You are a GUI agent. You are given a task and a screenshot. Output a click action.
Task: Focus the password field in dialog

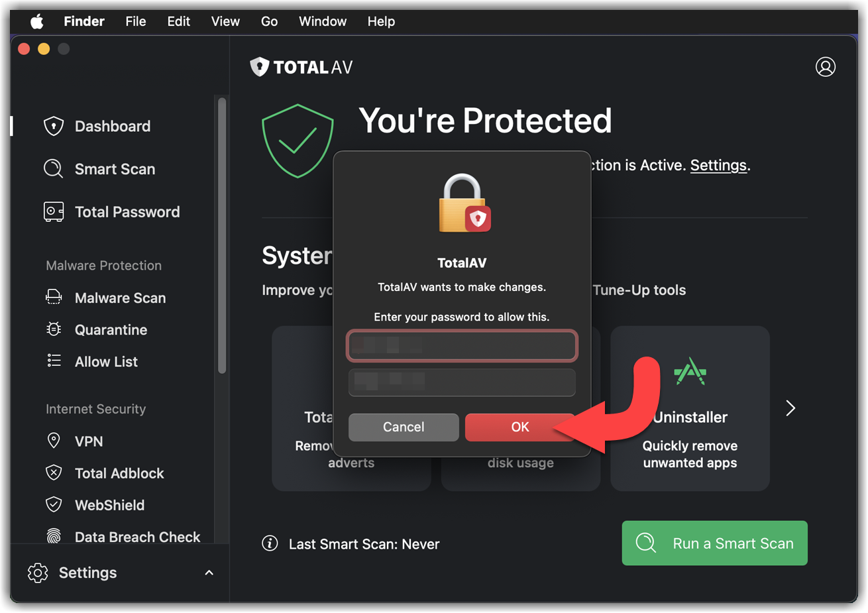tap(462, 382)
